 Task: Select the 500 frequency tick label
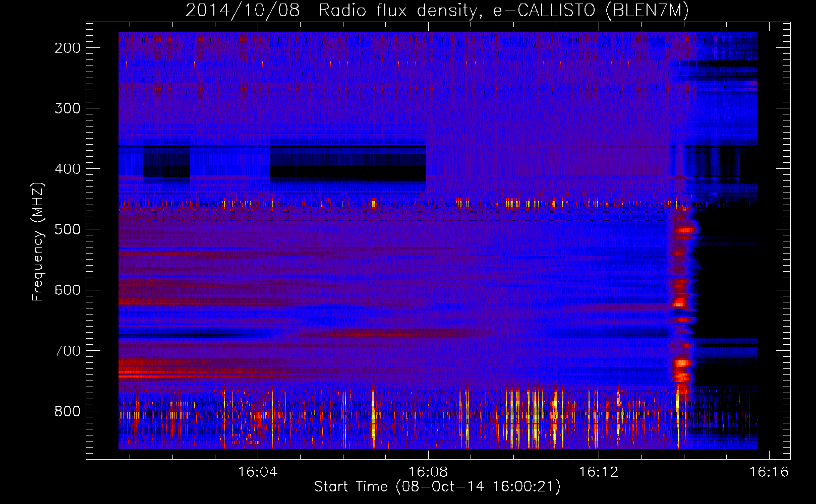tap(68, 229)
